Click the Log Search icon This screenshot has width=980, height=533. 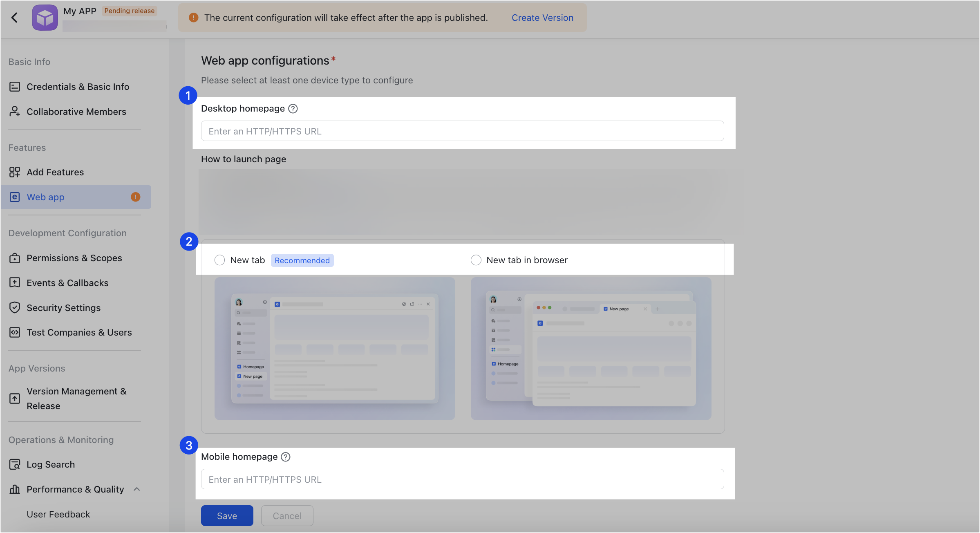point(15,464)
